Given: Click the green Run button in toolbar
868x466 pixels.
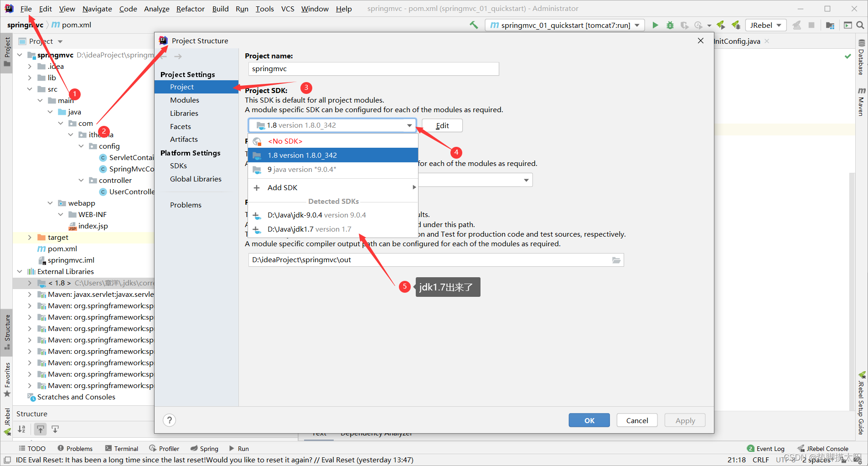Looking at the screenshot, I should tap(655, 25).
